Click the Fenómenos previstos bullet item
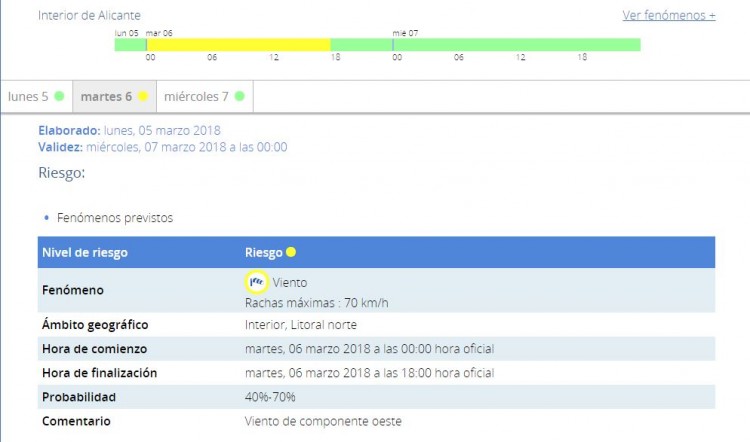Screen dimensions: 750x442 click(x=114, y=217)
